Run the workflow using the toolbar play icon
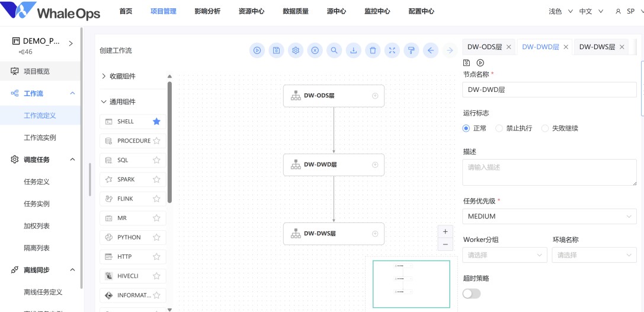Image resolution: width=644 pixels, height=312 pixels. (x=257, y=50)
